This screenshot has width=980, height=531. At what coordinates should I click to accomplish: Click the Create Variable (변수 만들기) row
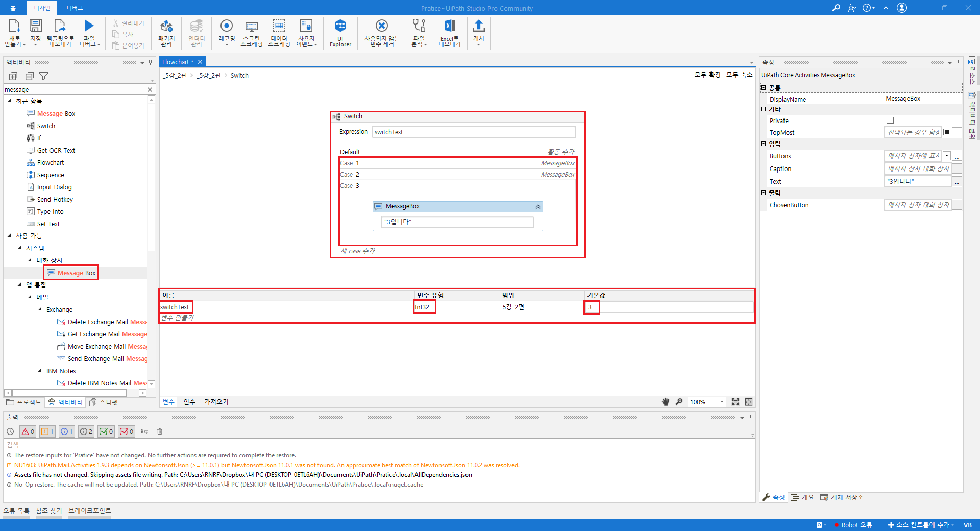coord(178,318)
